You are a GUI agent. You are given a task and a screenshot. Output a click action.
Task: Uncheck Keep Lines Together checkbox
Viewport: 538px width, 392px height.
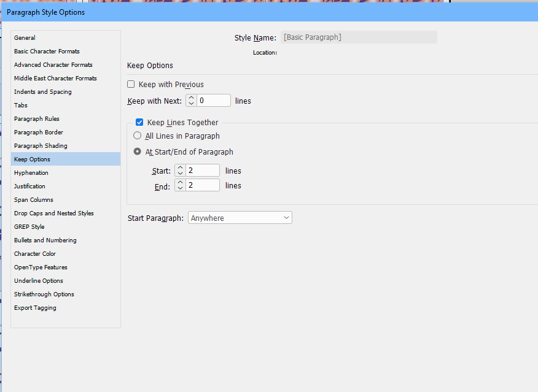pos(139,122)
